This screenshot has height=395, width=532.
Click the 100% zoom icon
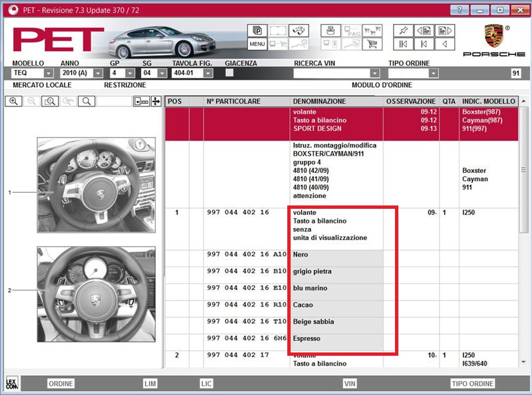pyautogui.click(x=68, y=101)
